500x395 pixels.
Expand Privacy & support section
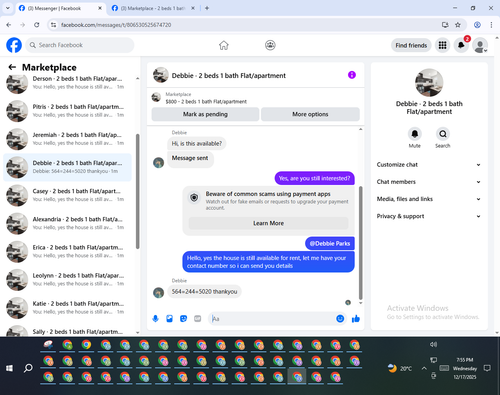tap(429, 216)
